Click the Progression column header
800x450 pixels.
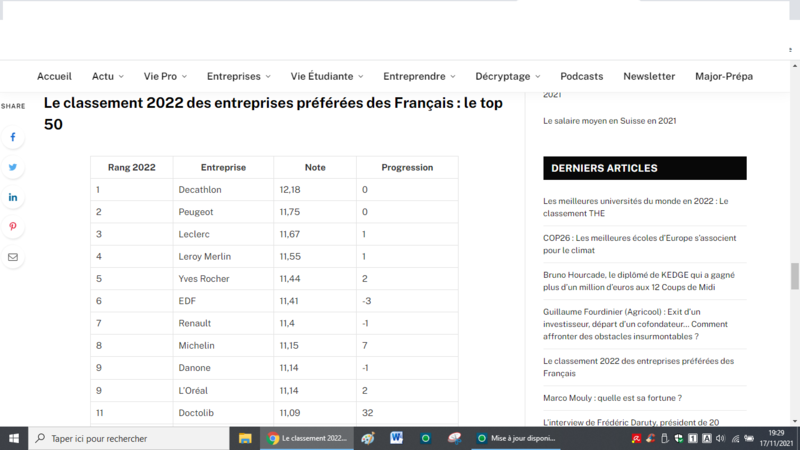click(407, 167)
